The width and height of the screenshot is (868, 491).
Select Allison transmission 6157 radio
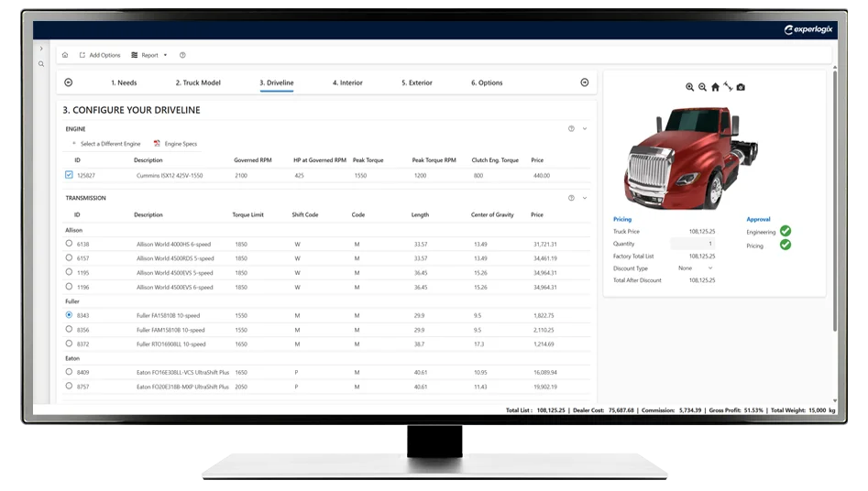coord(69,258)
